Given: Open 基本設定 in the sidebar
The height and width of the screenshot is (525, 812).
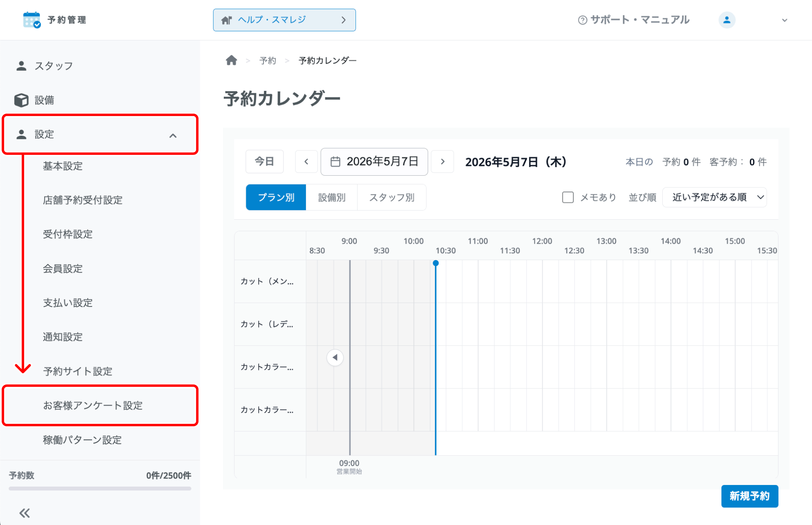Looking at the screenshot, I should click(x=63, y=166).
